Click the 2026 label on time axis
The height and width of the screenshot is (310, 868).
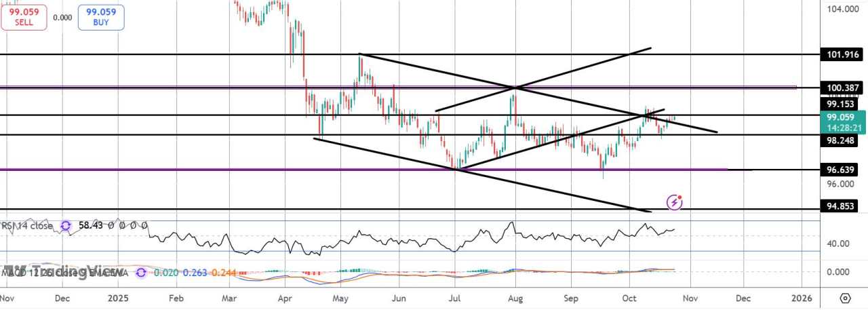802,298
